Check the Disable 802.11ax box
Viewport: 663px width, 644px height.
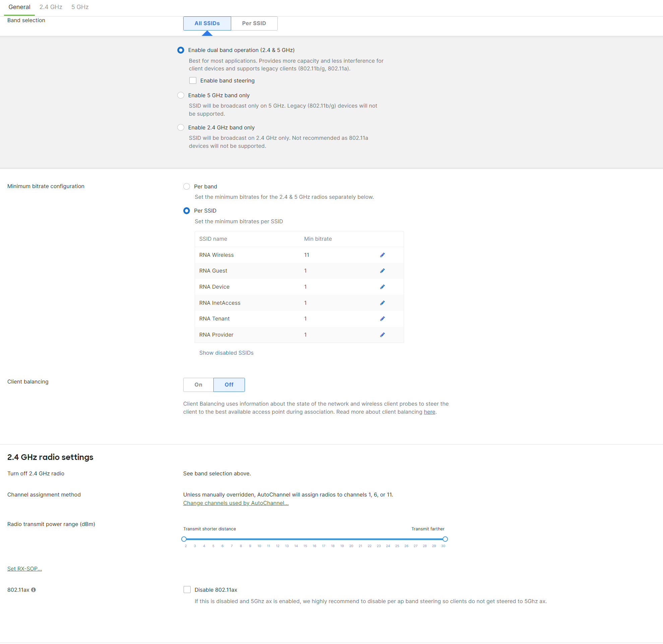click(187, 589)
